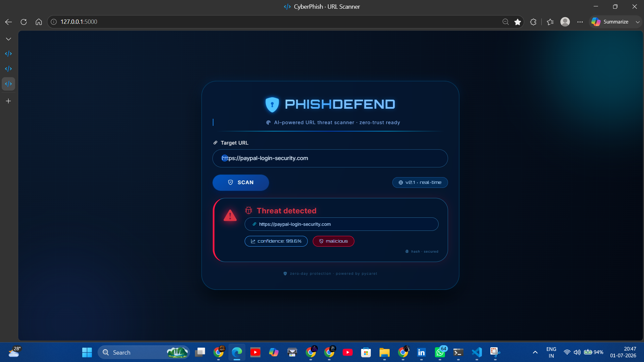Select the active third vertical tab

(x=8, y=84)
